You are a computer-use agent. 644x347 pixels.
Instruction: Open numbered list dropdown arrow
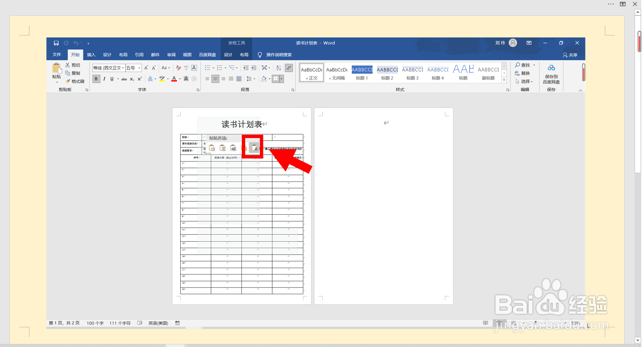[225, 68]
